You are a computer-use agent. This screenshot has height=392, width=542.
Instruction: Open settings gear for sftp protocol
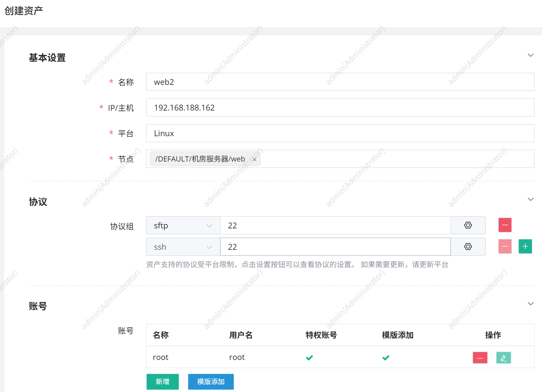[468, 225]
